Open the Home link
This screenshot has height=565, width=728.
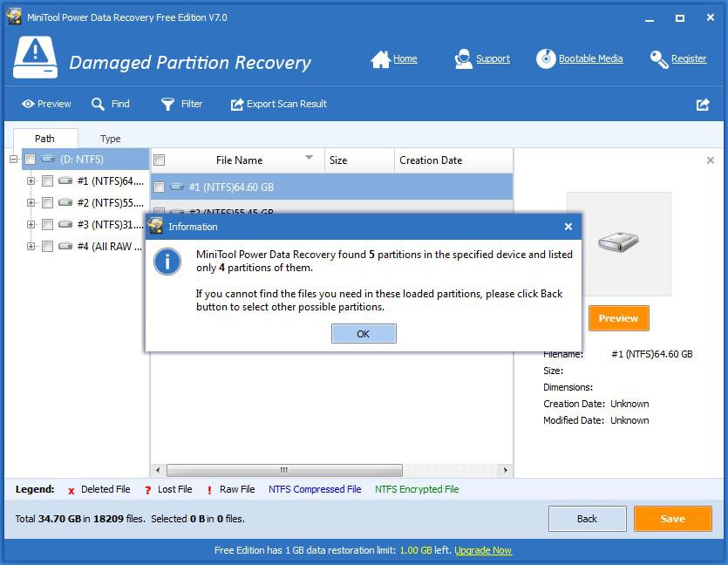pyautogui.click(x=405, y=59)
